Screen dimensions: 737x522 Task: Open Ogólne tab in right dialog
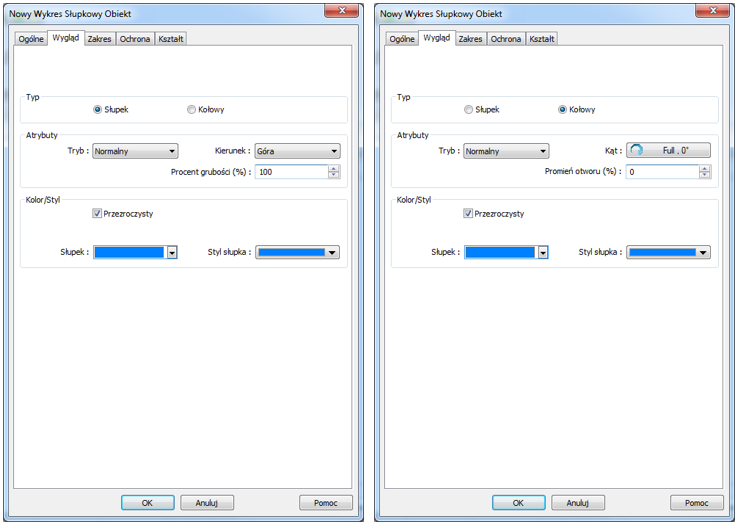click(402, 39)
